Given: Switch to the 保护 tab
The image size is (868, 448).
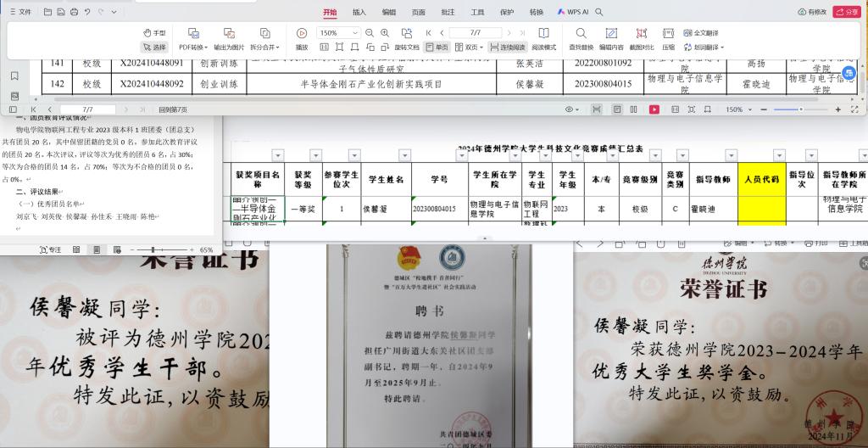Looking at the screenshot, I should coord(507,12).
